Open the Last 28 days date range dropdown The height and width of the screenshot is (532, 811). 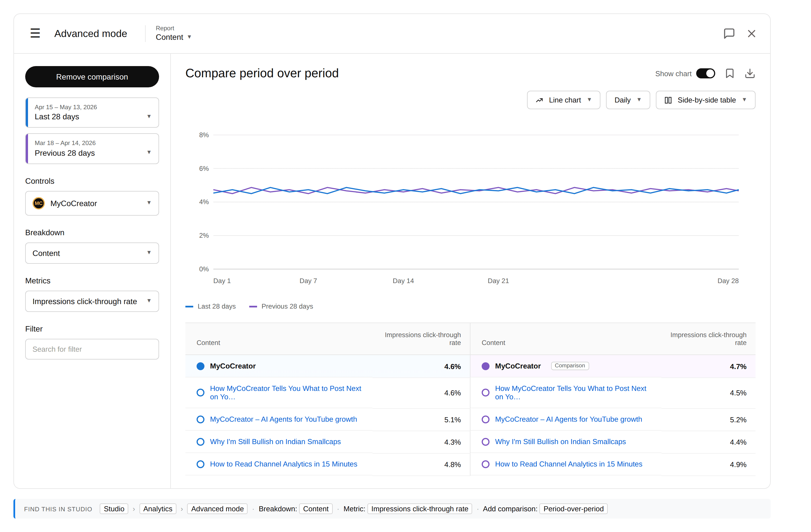[92, 113]
